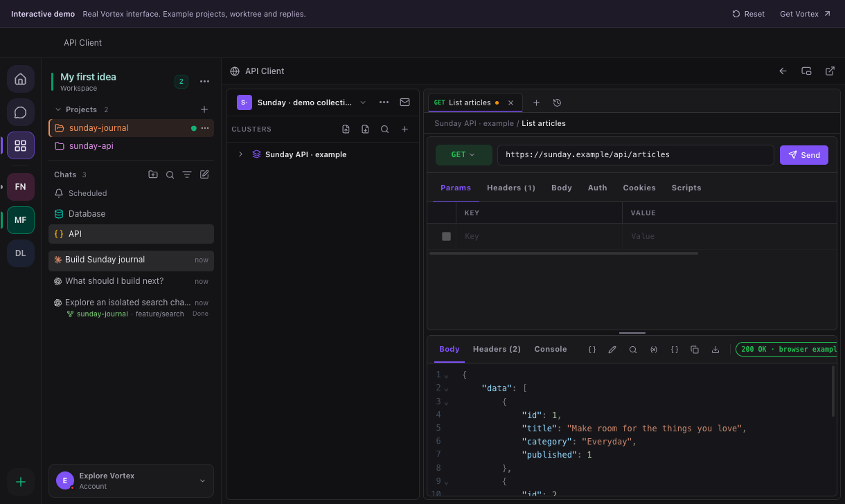Open the chat bubble icon in the left rail

pyautogui.click(x=21, y=112)
